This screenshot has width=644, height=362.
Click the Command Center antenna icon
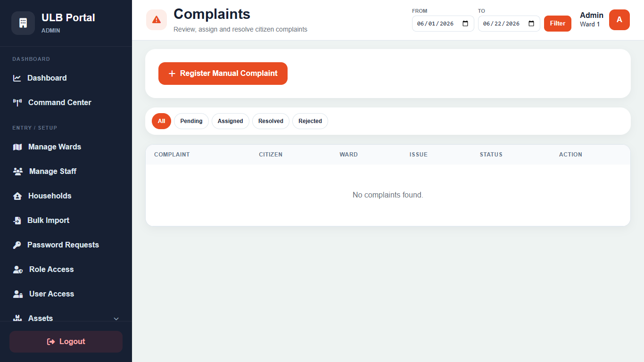tap(17, 103)
